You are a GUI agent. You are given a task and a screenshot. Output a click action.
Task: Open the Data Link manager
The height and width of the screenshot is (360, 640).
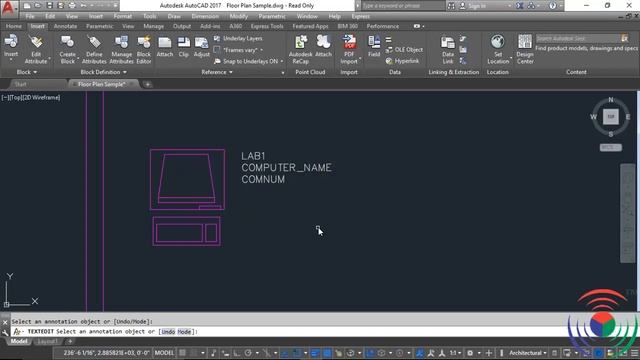pyautogui.click(x=448, y=49)
